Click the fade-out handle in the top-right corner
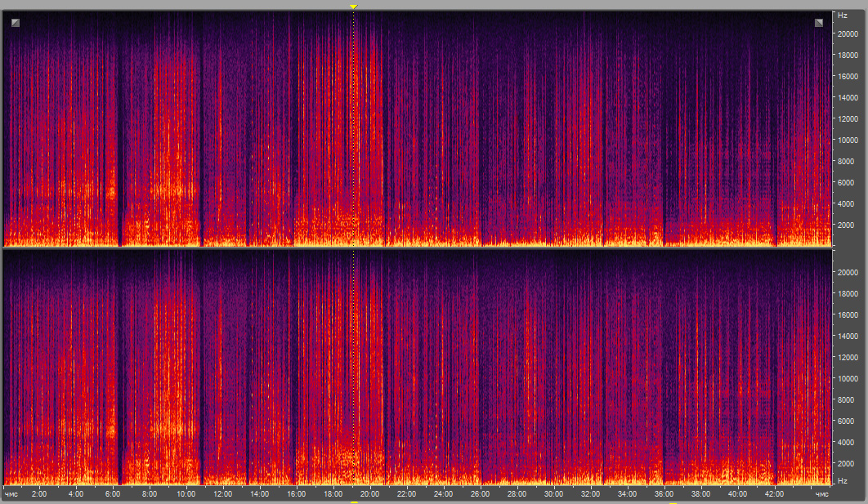Screen dimensions: 868x504 [x=818, y=23]
